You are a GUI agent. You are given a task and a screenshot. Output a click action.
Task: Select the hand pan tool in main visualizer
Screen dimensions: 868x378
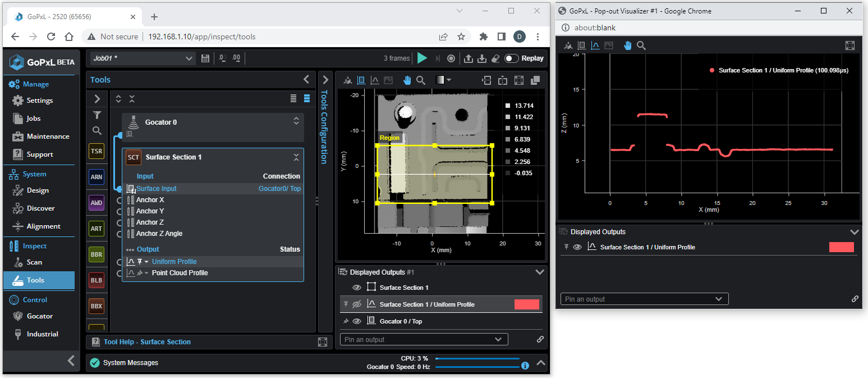tap(408, 80)
